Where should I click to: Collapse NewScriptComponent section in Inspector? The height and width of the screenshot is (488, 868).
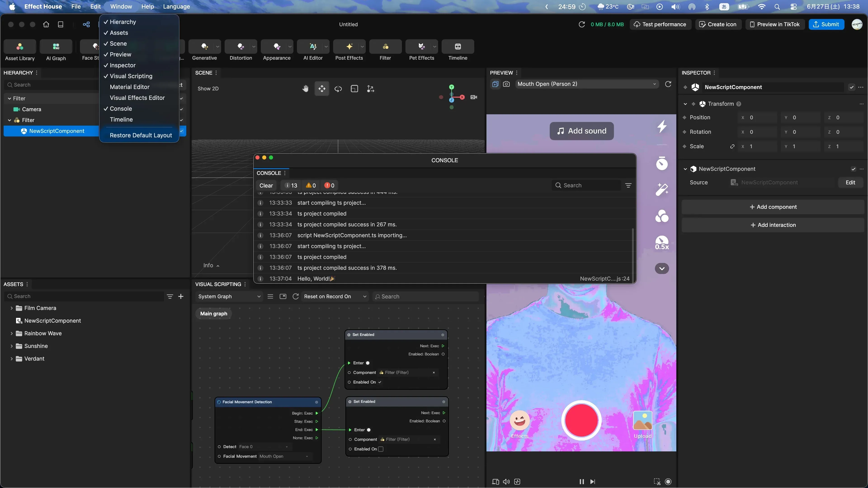pos(685,169)
